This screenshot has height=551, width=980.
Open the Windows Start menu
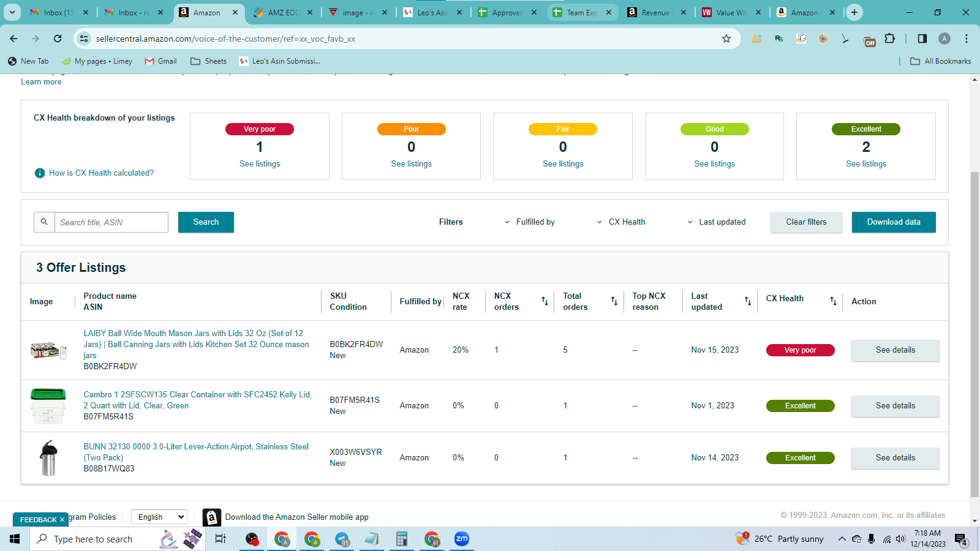[15, 539]
